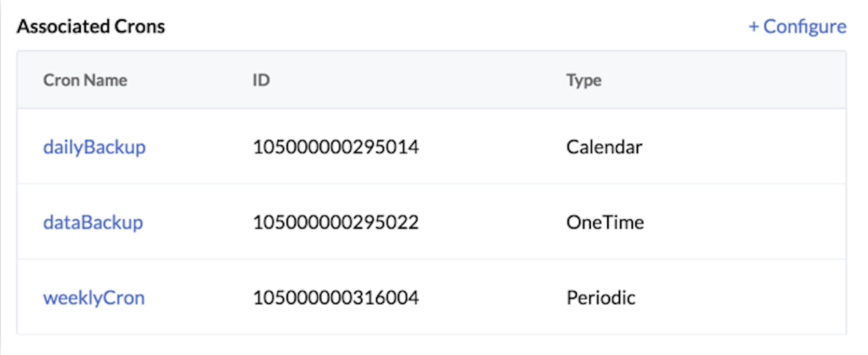Click the Calendar type label for dailyBackup
Viewport: 868px width, 355px height.
(x=604, y=147)
